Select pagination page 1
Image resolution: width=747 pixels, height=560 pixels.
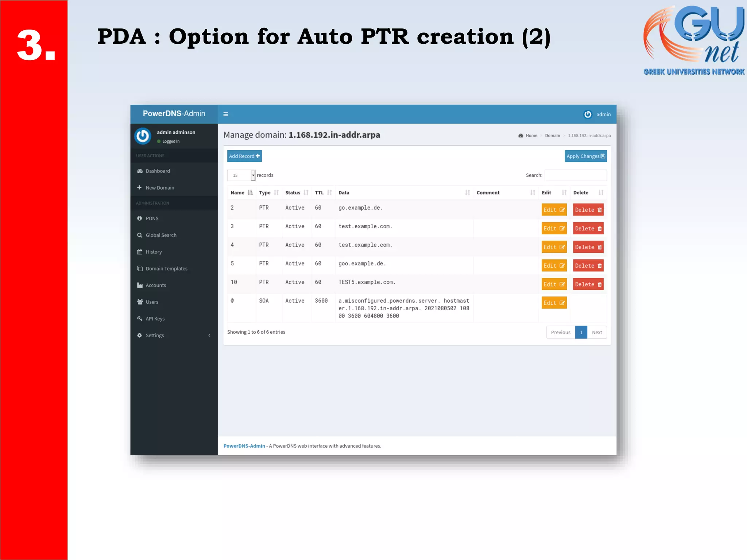click(x=581, y=332)
